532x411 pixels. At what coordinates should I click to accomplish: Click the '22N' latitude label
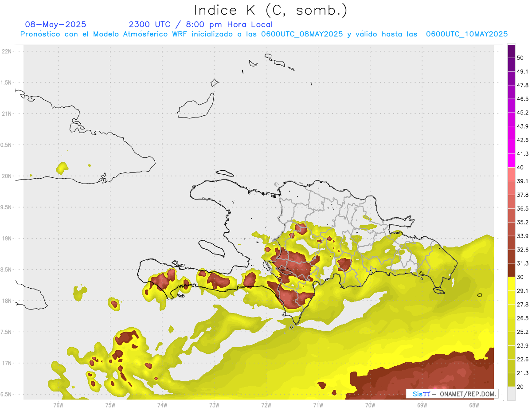click(x=8, y=51)
